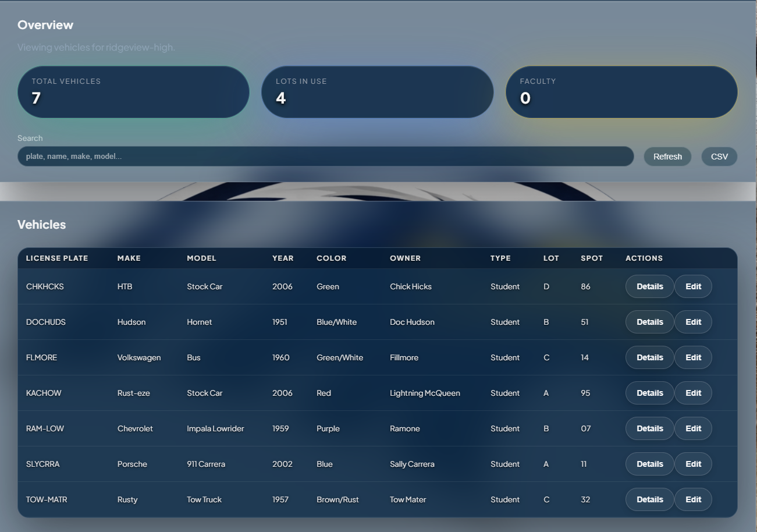Select the TOTAL VEHICLES stat card

tap(133, 91)
